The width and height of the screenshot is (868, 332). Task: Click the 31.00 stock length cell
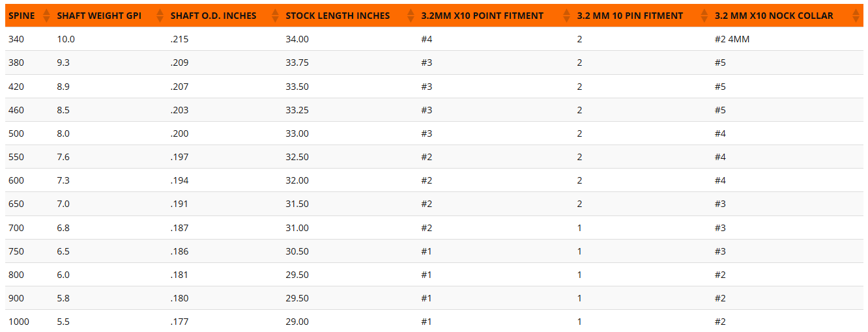pyautogui.click(x=297, y=228)
